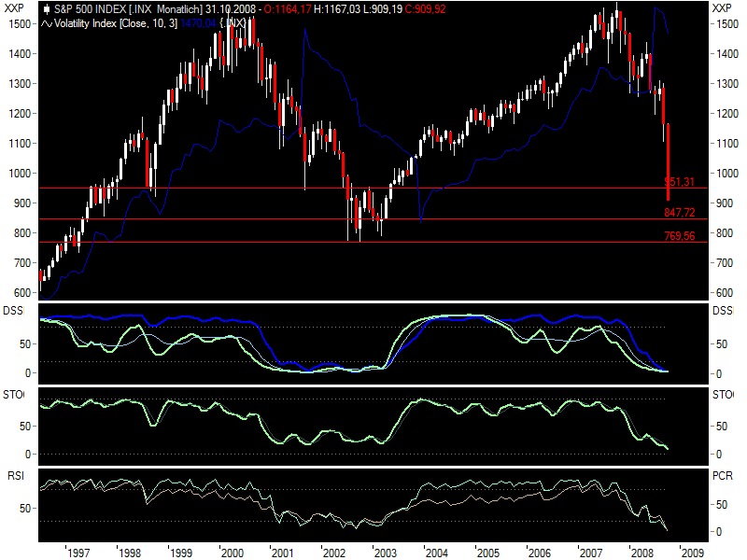Click 1000 on the right price axis
The width and height of the screenshot is (747, 560).
[727, 174]
